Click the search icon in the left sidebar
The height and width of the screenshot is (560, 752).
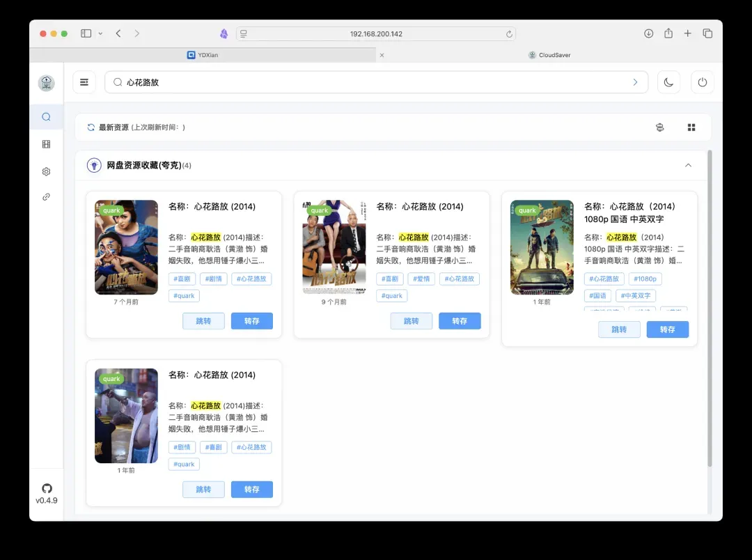pyautogui.click(x=46, y=117)
